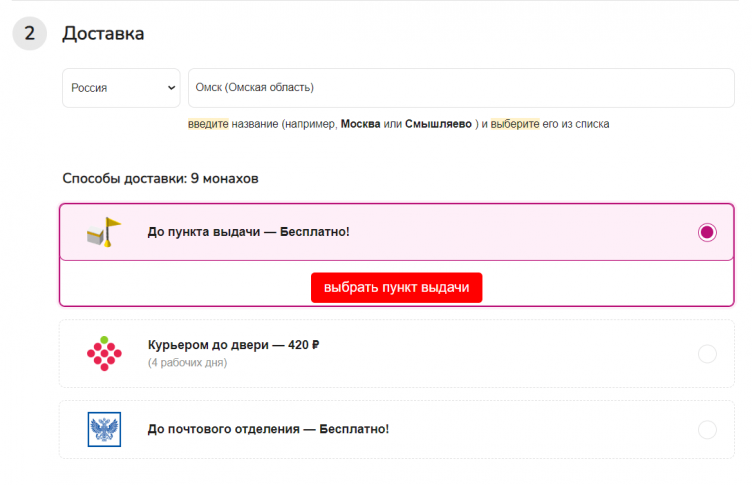Click the highlighted word введите in hint
This screenshot has width=752, height=485.
click(208, 124)
